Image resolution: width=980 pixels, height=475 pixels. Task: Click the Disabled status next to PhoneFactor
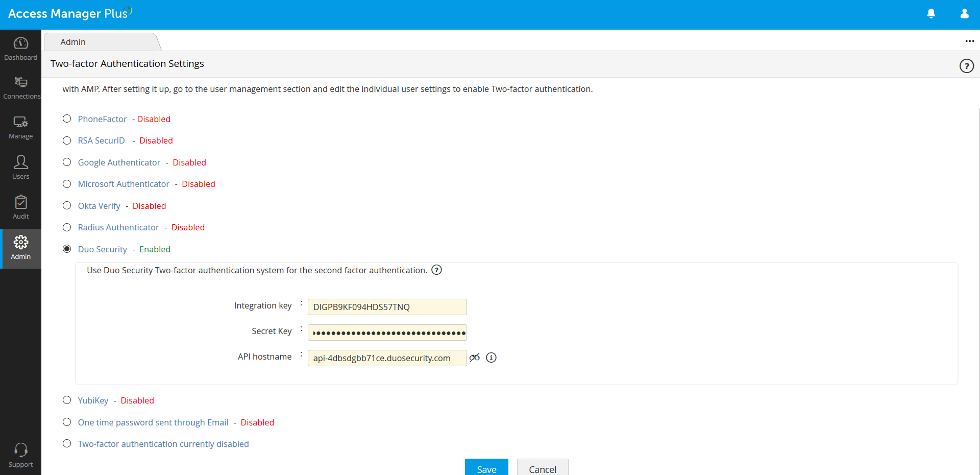click(x=154, y=119)
